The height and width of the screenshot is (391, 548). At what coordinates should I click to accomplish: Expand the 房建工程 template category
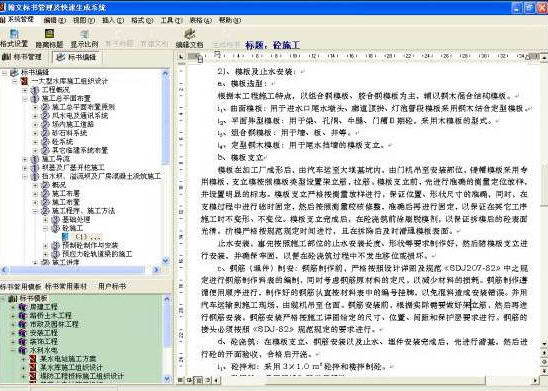(x=13, y=307)
